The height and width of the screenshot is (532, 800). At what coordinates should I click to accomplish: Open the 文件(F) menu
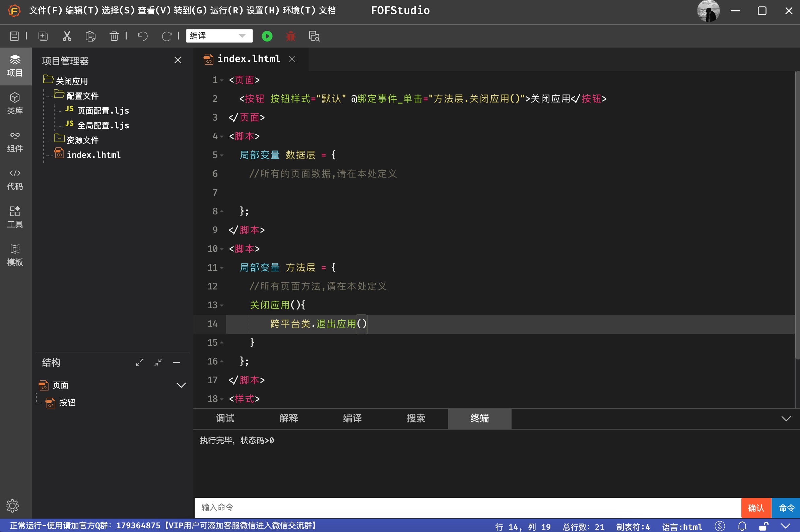[46, 10]
